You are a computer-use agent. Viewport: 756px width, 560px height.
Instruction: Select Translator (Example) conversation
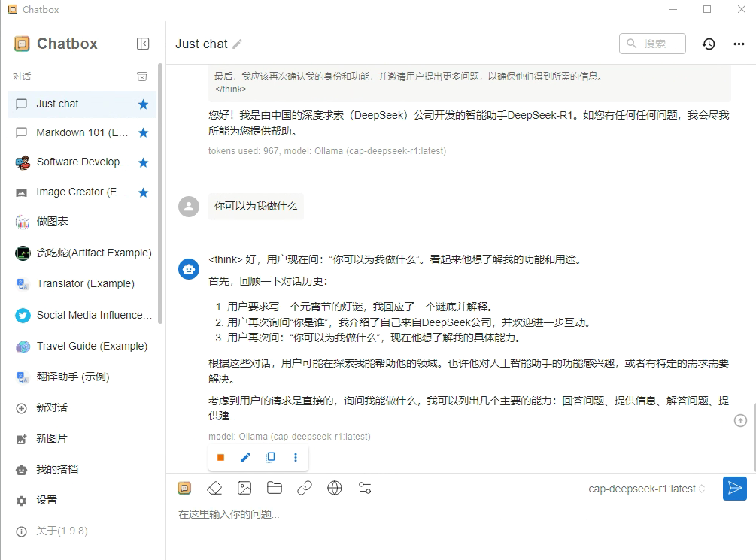point(83,283)
